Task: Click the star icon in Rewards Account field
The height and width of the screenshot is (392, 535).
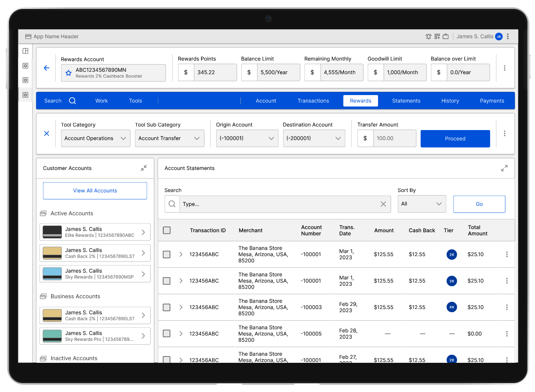Action: coord(69,73)
